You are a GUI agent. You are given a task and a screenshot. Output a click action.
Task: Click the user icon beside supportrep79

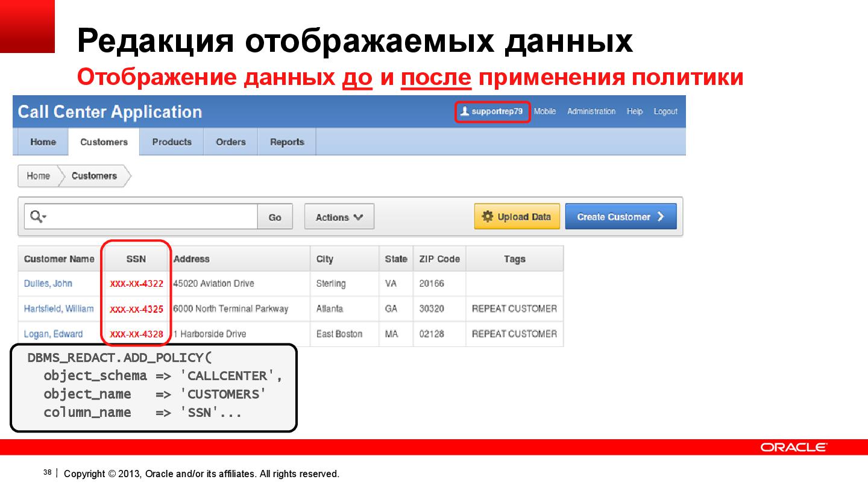click(465, 111)
